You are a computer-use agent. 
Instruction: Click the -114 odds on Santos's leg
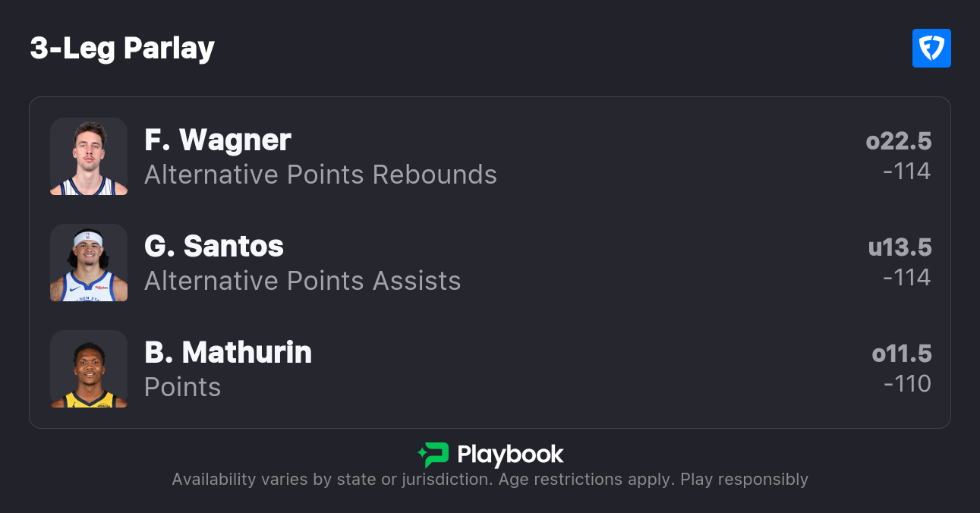coord(906,278)
